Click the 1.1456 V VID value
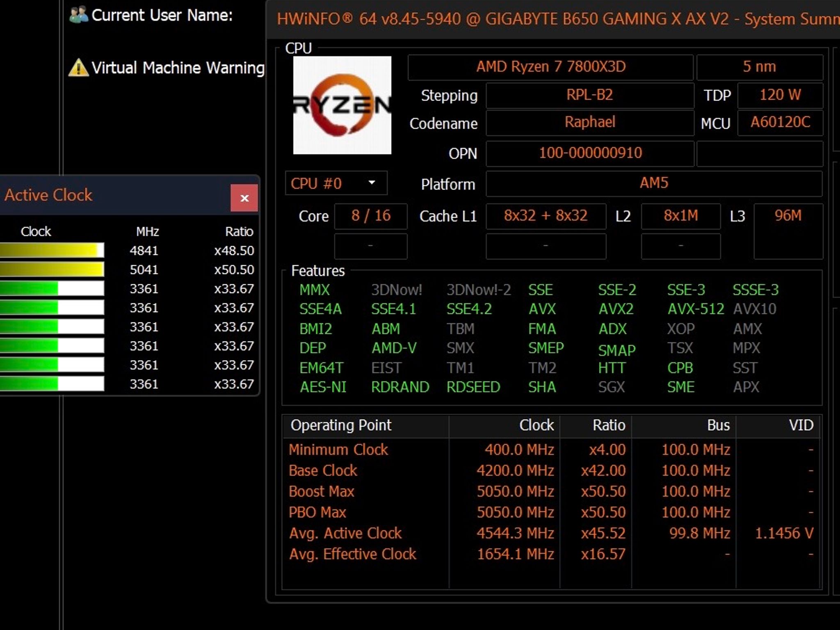840x630 pixels. click(x=784, y=534)
